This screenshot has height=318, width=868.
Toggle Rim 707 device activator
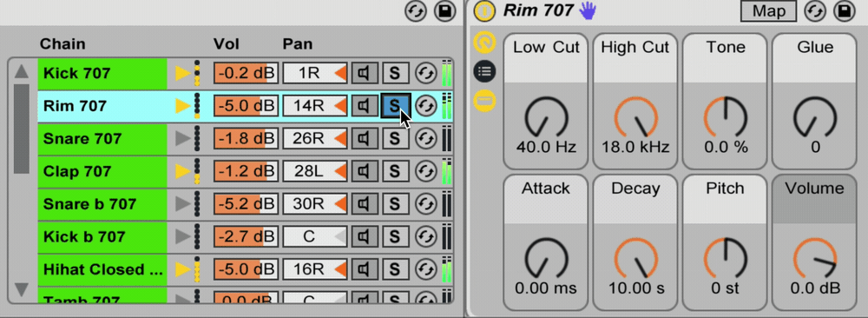point(484,10)
